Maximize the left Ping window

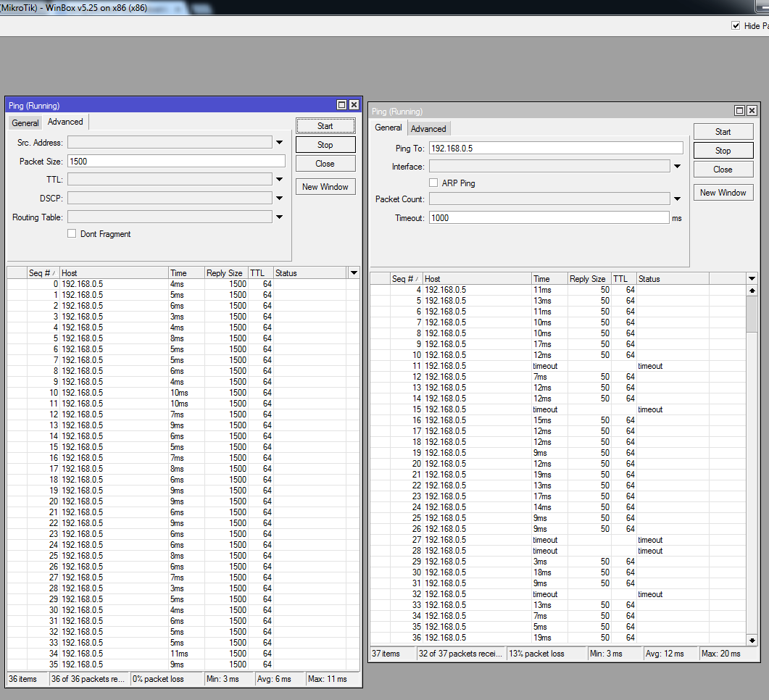click(x=343, y=105)
